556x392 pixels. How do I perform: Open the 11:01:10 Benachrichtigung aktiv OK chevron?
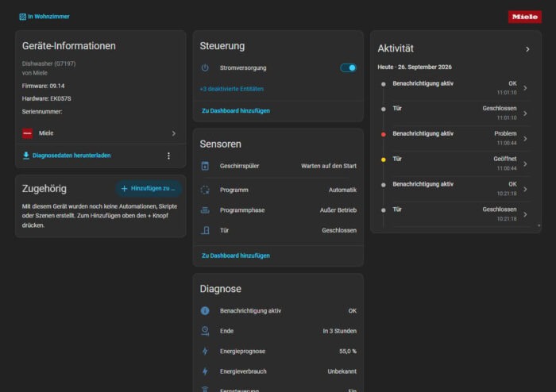point(525,88)
